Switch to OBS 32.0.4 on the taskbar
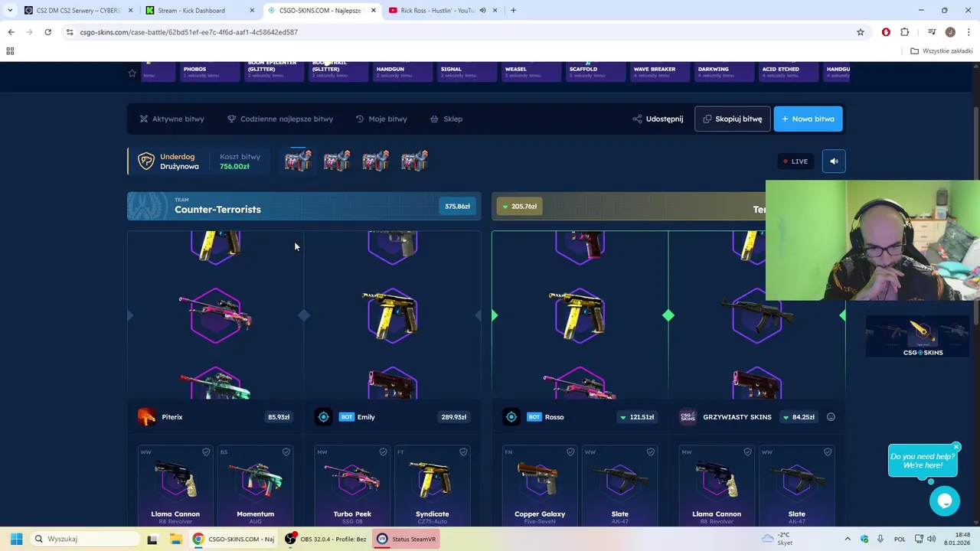The width and height of the screenshot is (980, 551). tap(325, 539)
